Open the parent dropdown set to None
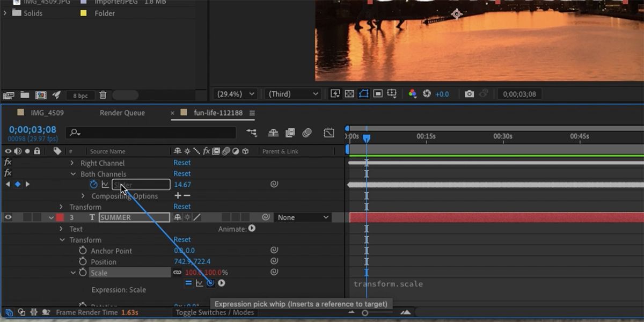The width and height of the screenshot is (644, 322). (x=302, y=217)
